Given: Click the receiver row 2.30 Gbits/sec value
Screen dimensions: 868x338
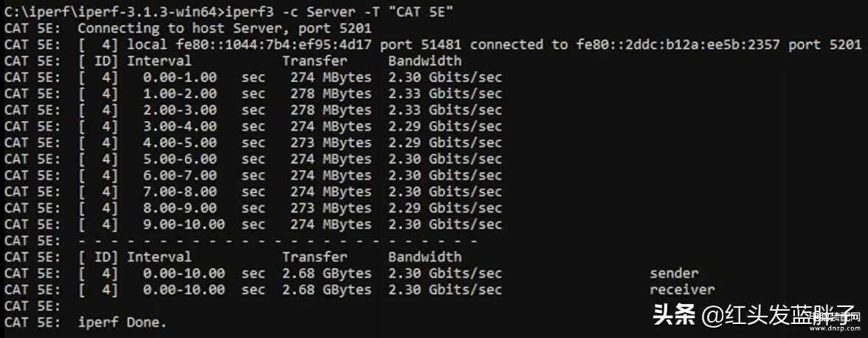Looking at the screenshot, I should [x=445, y=289].
